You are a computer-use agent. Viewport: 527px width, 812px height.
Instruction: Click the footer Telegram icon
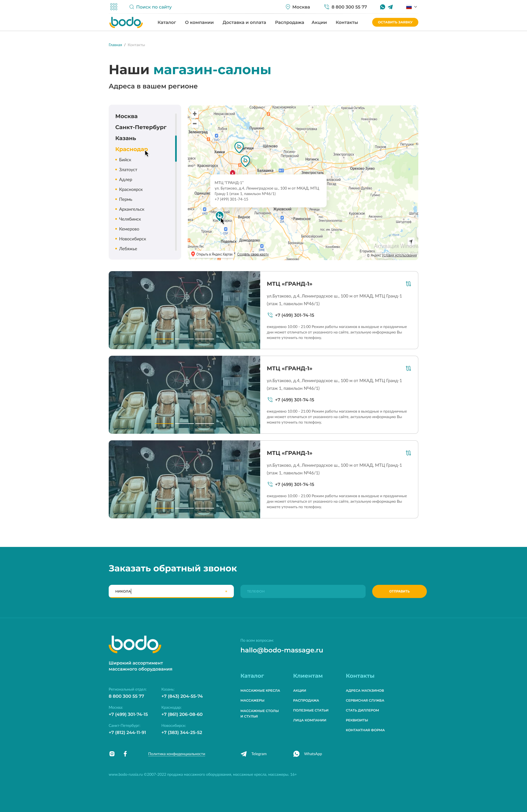[x=244, y=754]
